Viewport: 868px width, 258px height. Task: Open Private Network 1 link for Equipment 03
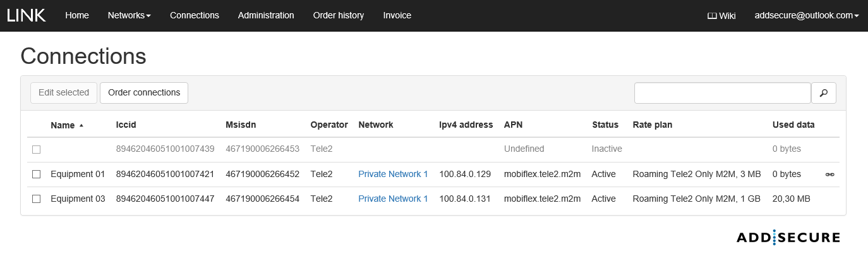[x=393, y=199]
